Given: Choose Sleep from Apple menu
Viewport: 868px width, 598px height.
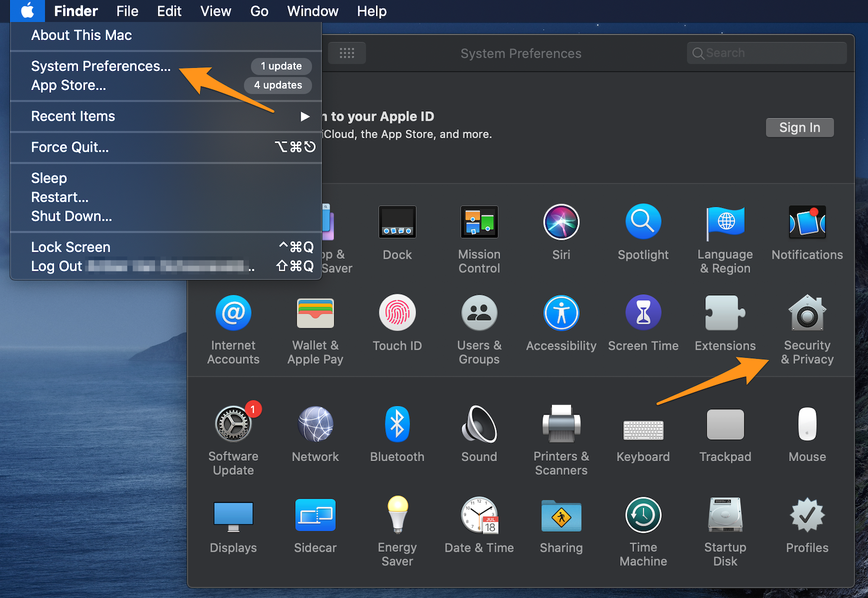Looking at the screenshot, I should pos(166,178).
